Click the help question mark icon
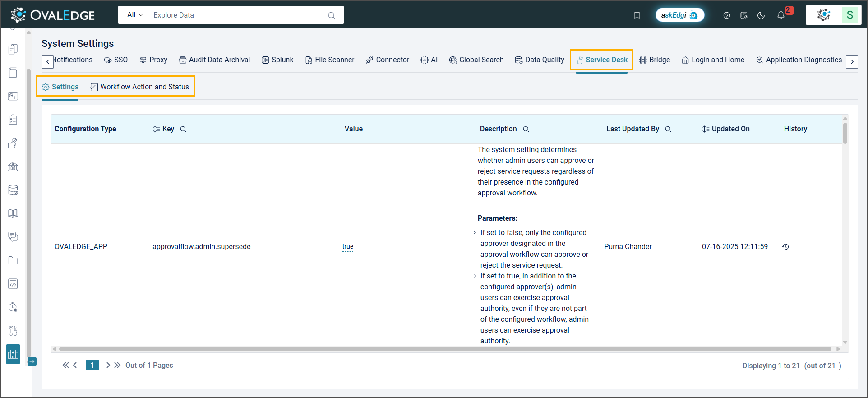 tap(726, 15)
